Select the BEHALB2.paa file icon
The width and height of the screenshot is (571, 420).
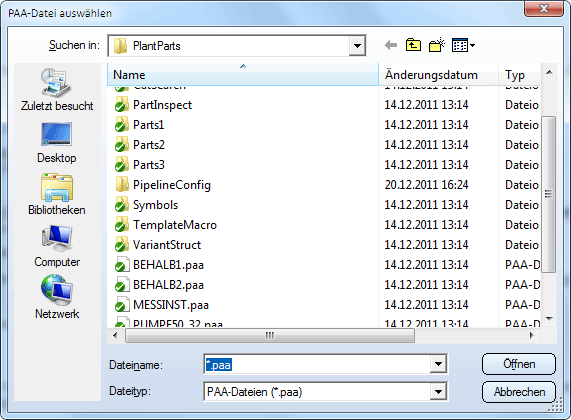tap(122, 285)
